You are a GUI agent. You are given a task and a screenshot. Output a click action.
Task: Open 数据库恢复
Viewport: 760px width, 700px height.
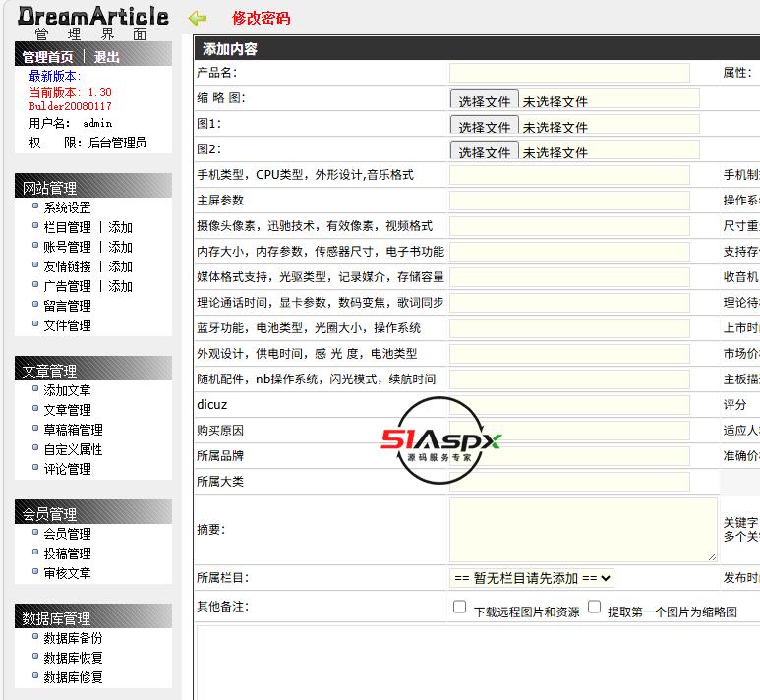point(73,658)
